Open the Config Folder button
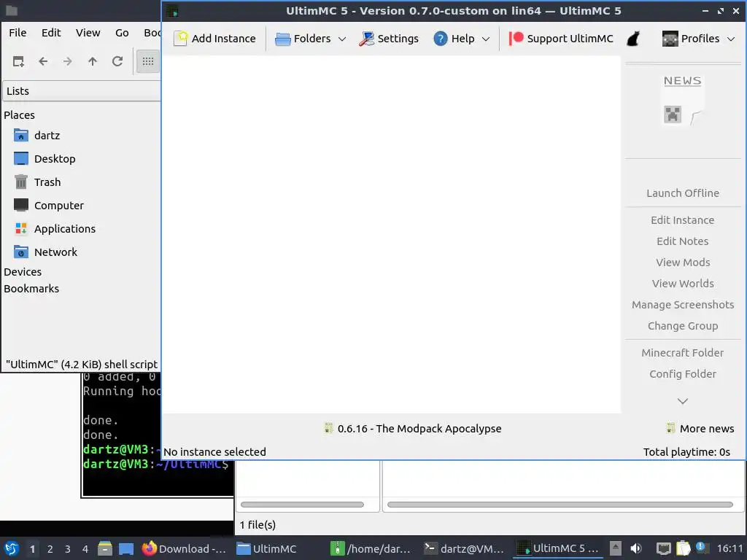The image size is (747, 560). (x=683, y=374)
